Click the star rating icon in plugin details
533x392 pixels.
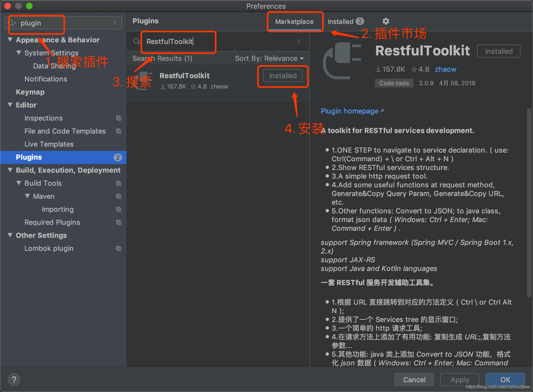(414, 69)
